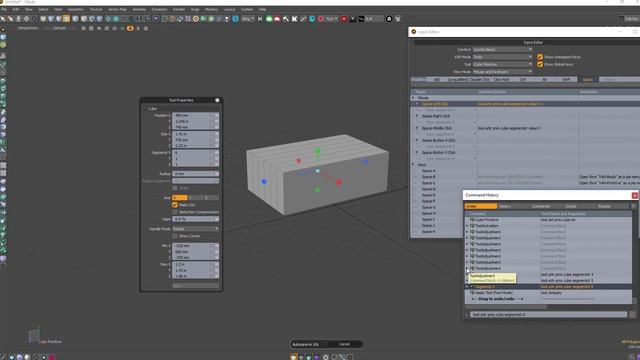Viewport: 640px width, 360px height.
Task: Cancel the autosave countdown
Action: click(x=344, y=344)
